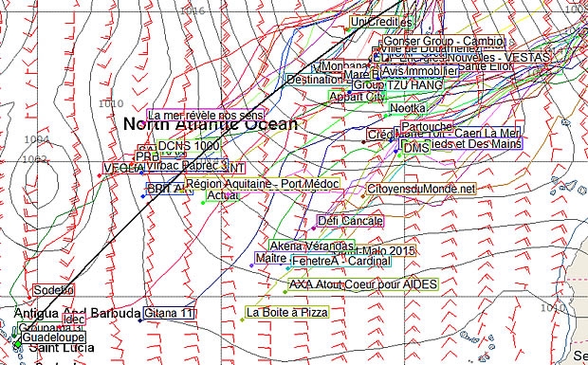Select the green Actual boat position dot
The image size is (588, 365).
pos(203,203)
